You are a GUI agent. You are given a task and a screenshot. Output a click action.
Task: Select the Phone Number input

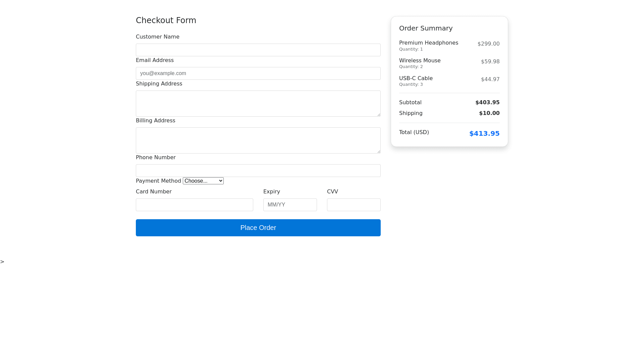pyautogui.click(x=258, y=171)
